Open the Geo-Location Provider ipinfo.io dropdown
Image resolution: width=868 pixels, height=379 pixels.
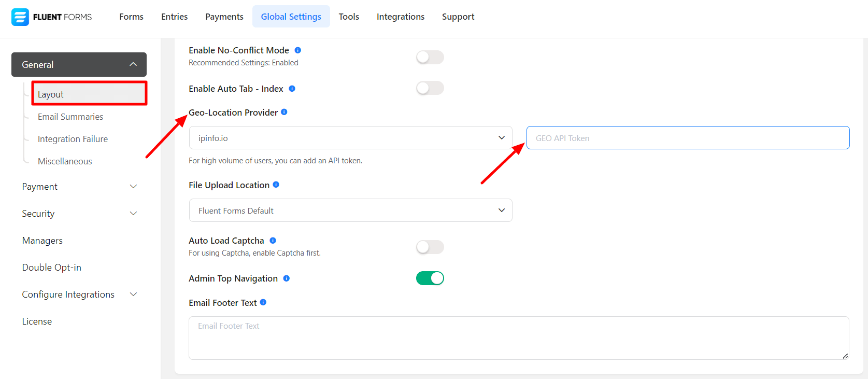[350, 138]
